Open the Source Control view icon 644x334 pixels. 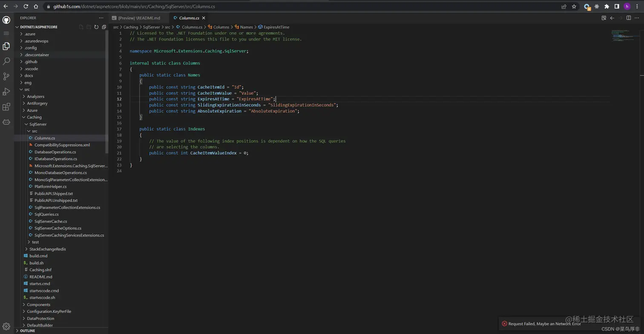[x=6, y=77]
